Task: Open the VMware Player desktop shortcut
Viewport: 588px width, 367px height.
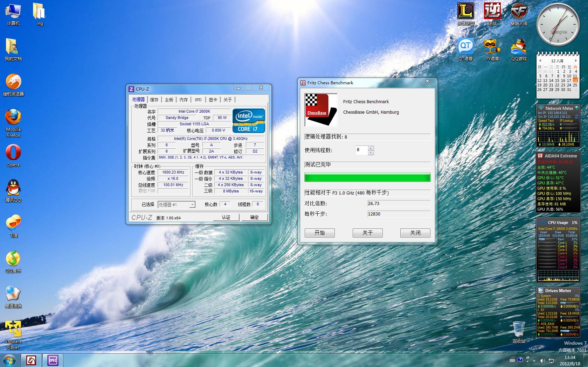Action: 13,335
